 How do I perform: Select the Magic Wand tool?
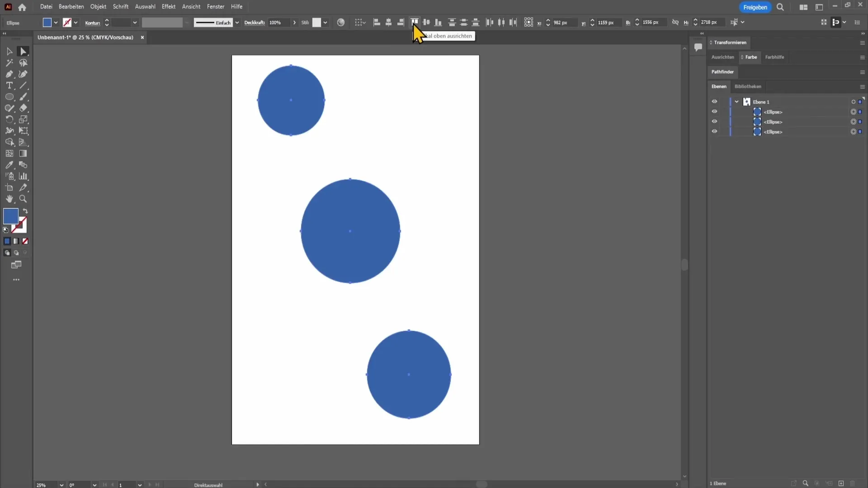tap(9, 63)
